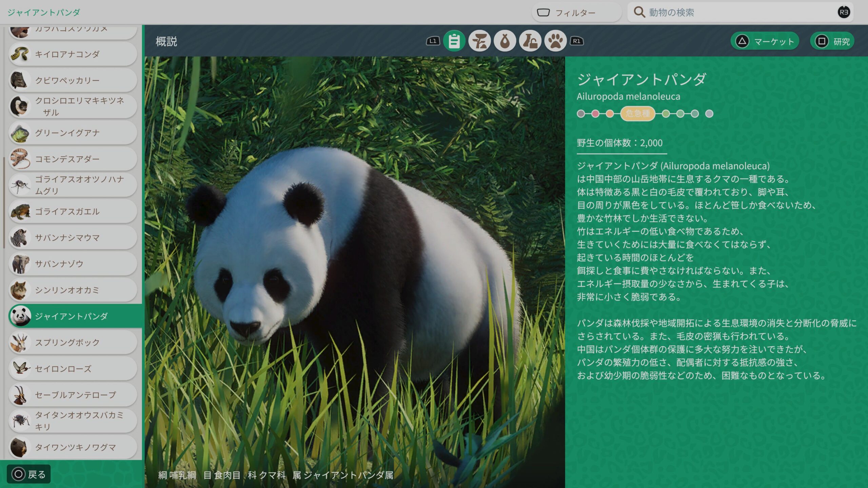Choose スプリングボック in the animal list
This screenshot has width=868, height=488.
click(x=73, y=342)
